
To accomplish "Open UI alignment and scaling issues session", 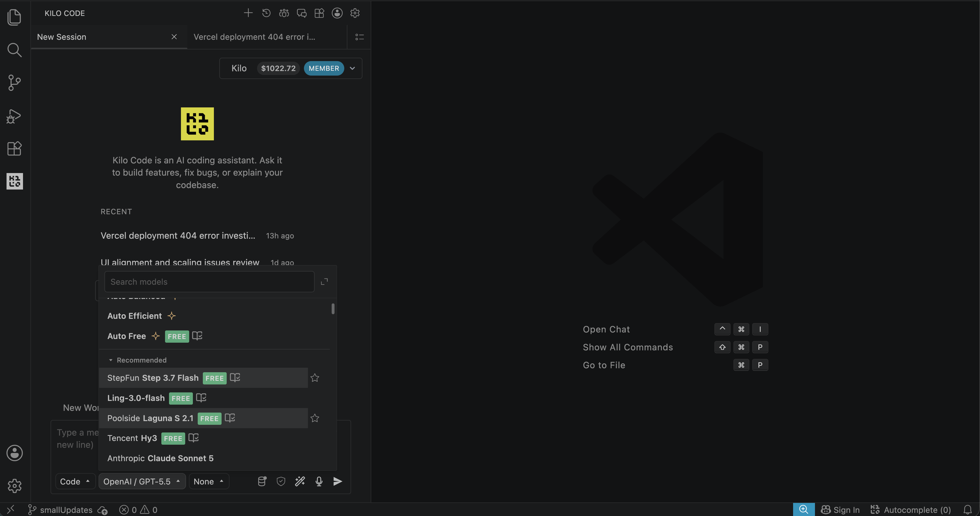I will tap(197, 262).
